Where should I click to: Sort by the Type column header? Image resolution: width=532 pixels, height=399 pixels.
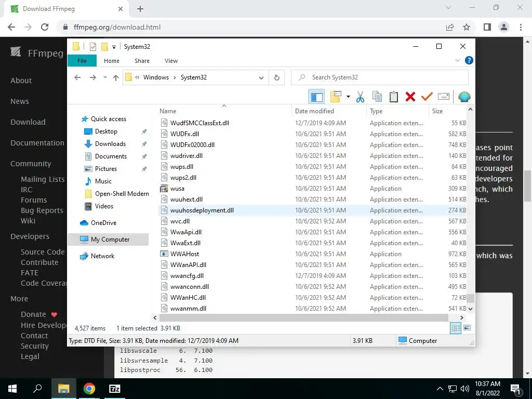pyautogui.click(x=397, y=111)
